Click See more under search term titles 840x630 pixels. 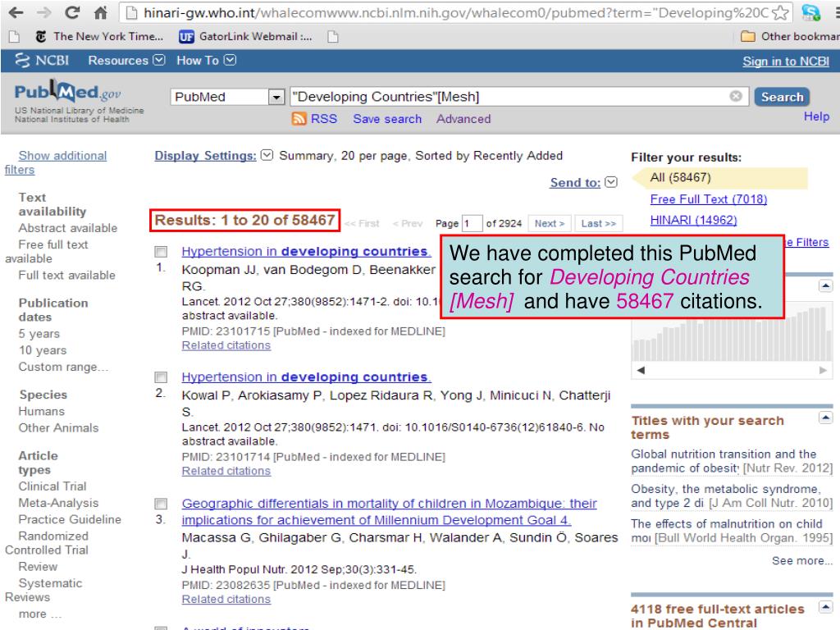tap(801, 560)
